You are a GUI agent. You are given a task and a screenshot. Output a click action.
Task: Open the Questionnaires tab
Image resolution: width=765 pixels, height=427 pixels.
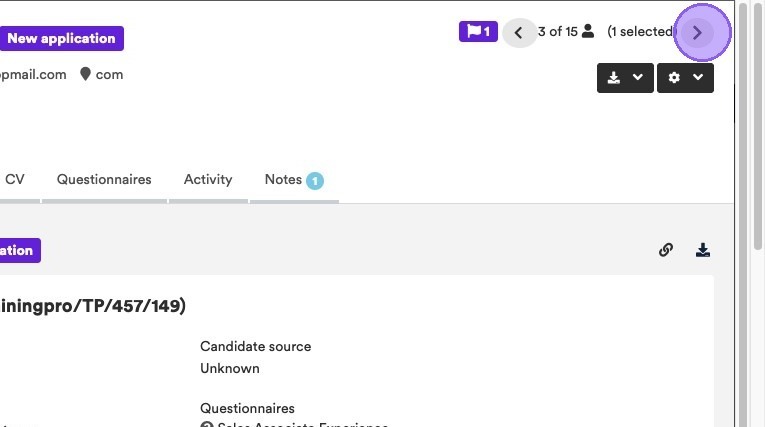tap(104, 180)
